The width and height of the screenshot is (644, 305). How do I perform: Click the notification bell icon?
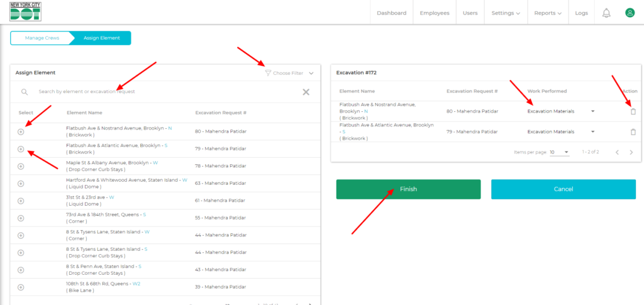606,13
